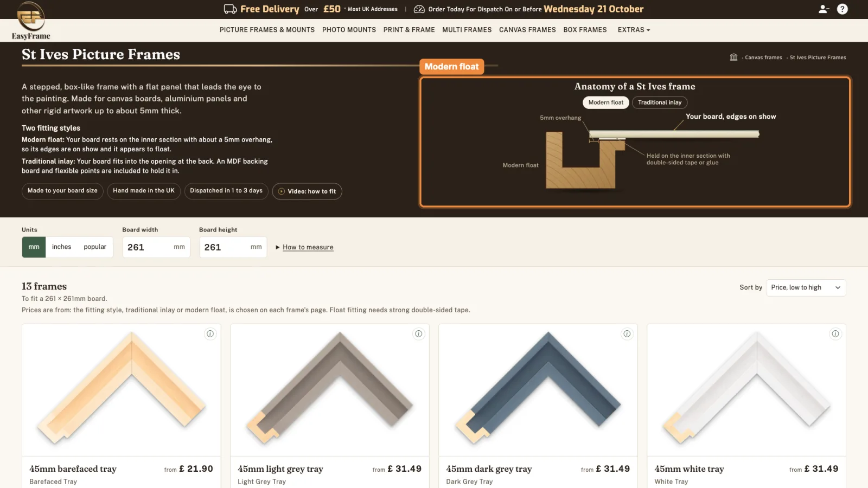Open the Canvas frames breadcrumb link
This screenshot has height=488, width=868.
point(763,57)
